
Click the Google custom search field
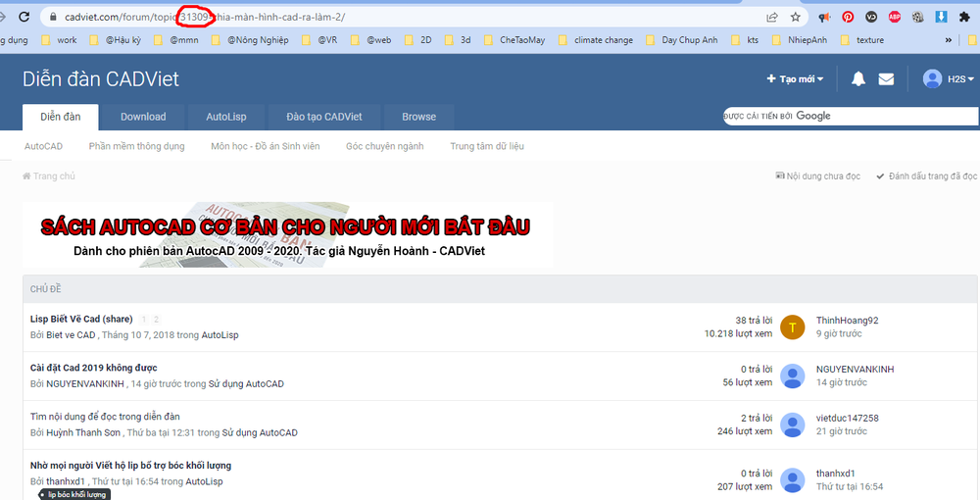[851, 116]
